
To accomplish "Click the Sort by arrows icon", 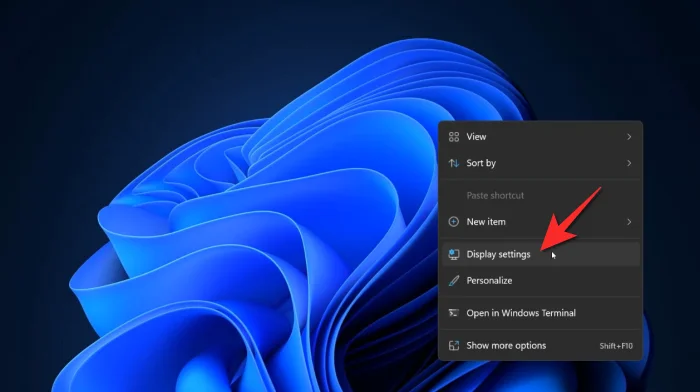I will 454,163.
